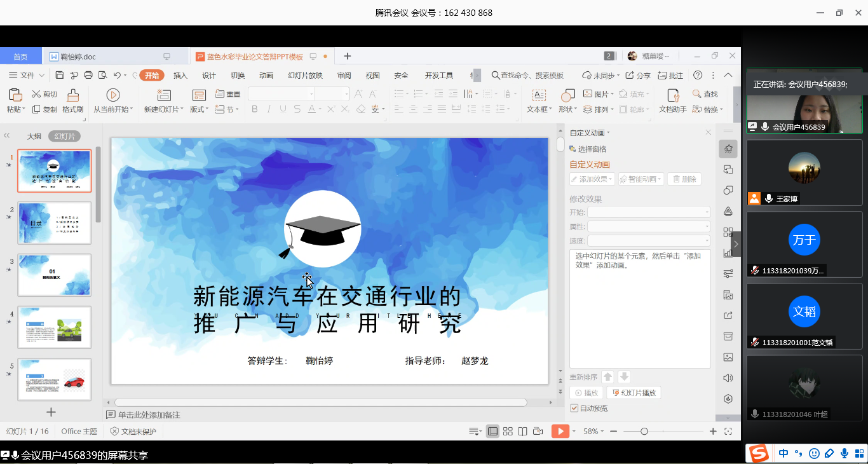The image size is (868, 464).
Task: Click the Text Box (文本框) icon
Action: point(539,95)
